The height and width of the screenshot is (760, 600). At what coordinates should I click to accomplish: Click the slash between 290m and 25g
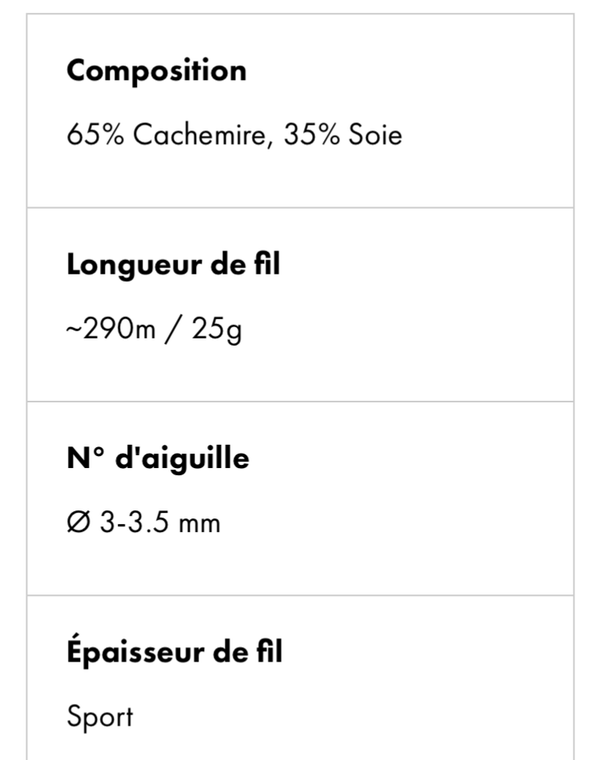(174, 329)
